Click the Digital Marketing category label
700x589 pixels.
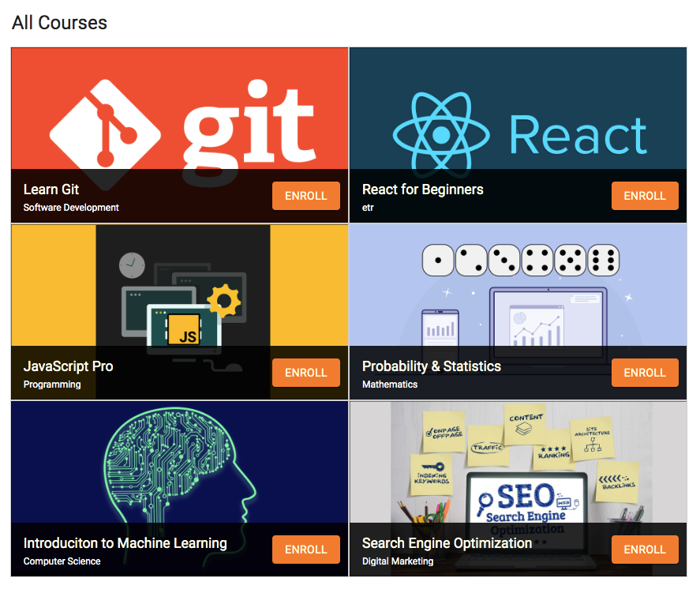tap(398, 561)
